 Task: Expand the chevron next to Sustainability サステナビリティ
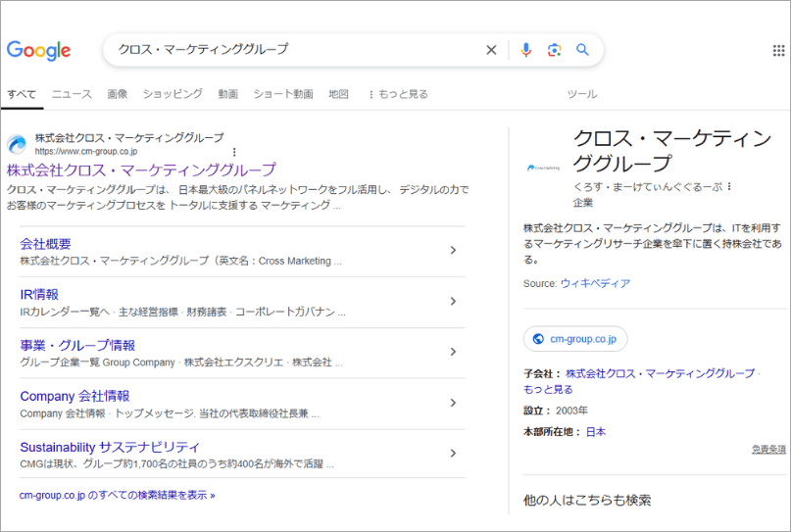point(453,453)
